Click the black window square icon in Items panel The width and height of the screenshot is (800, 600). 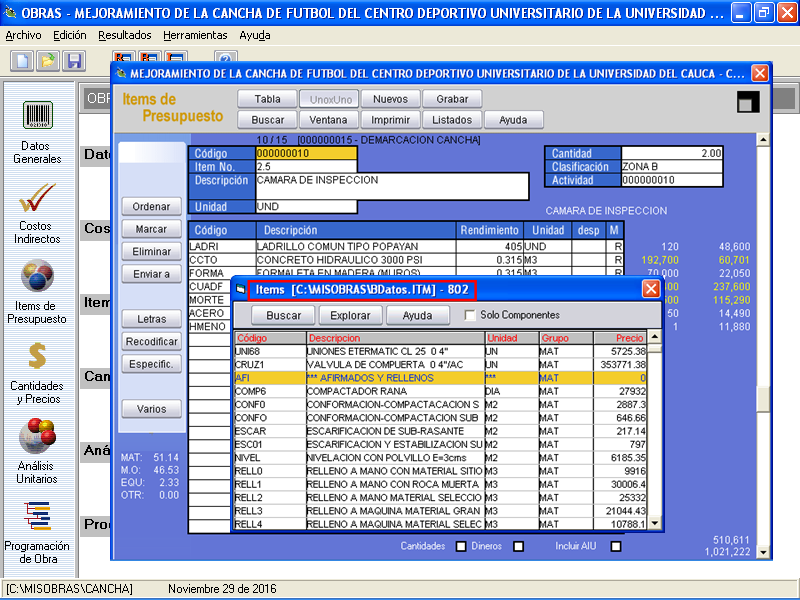click(748, 102)
